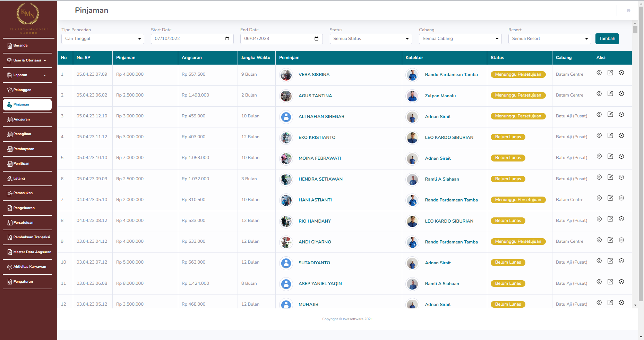Expand Semua Status dropdown
The image size is (644, 340).
tap(371, 39)
